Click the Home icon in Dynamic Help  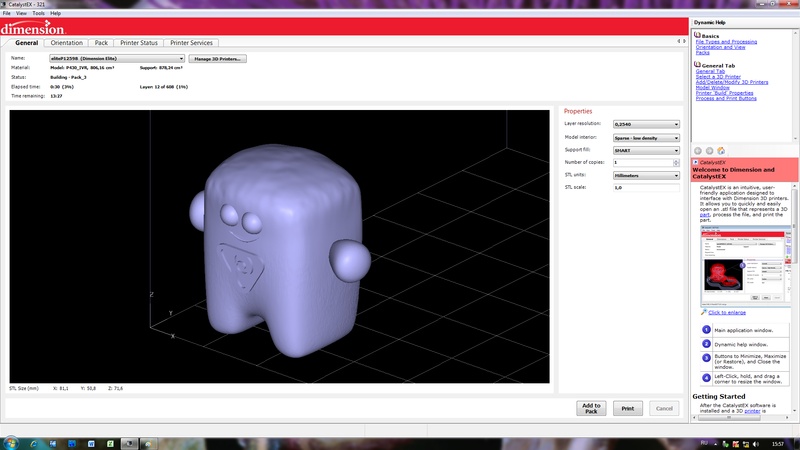(720, 151)
